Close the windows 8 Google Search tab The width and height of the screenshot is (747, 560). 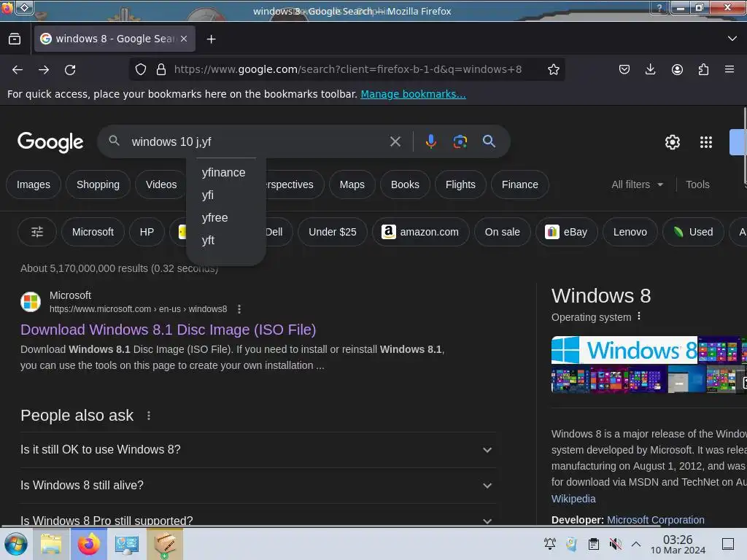pos(184,39)
